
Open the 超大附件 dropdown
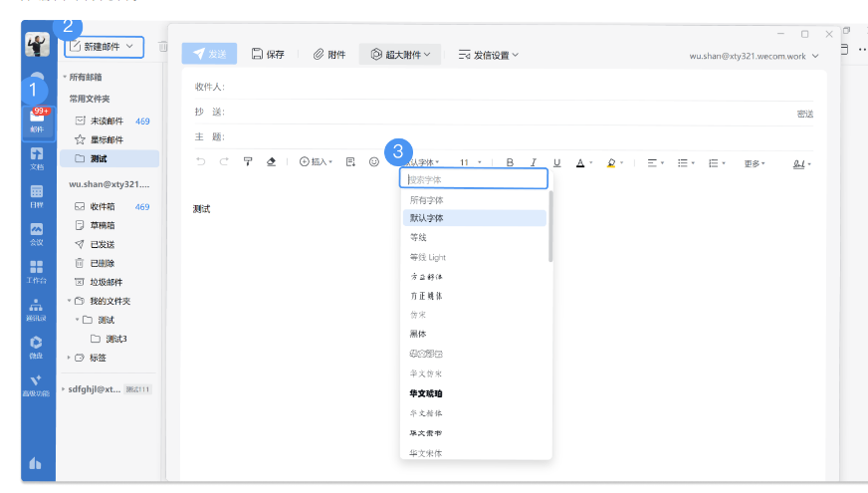pos(400,55)
